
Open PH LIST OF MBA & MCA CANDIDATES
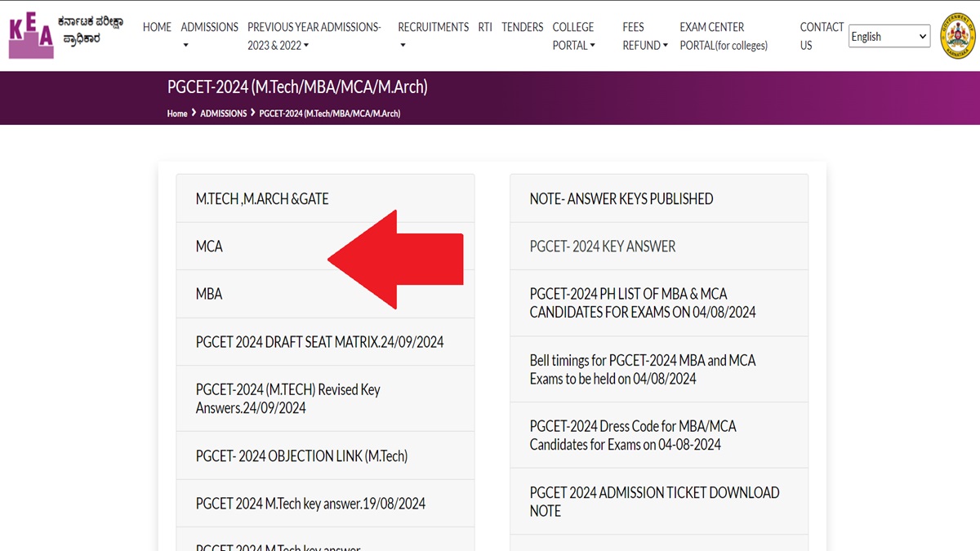659,303
